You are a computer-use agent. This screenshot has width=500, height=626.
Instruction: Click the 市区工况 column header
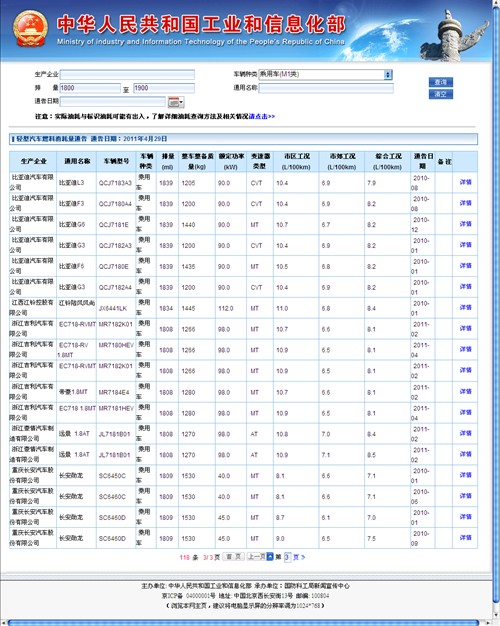click(x=296, y=161)
